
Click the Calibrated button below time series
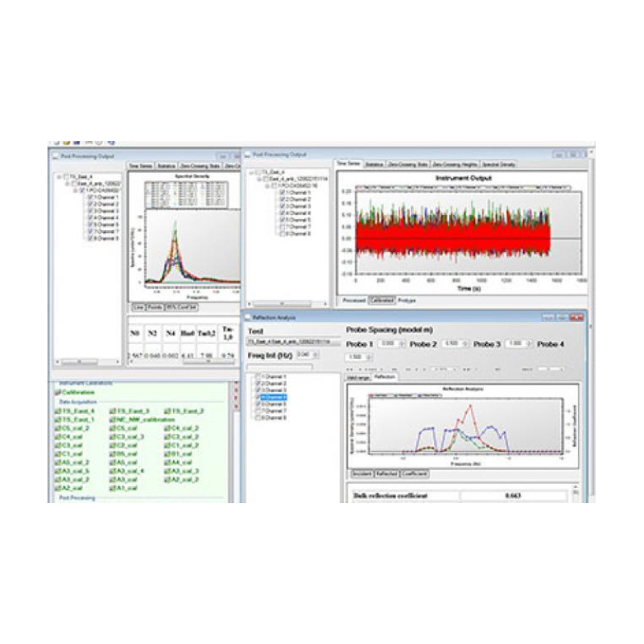point(382,299)
